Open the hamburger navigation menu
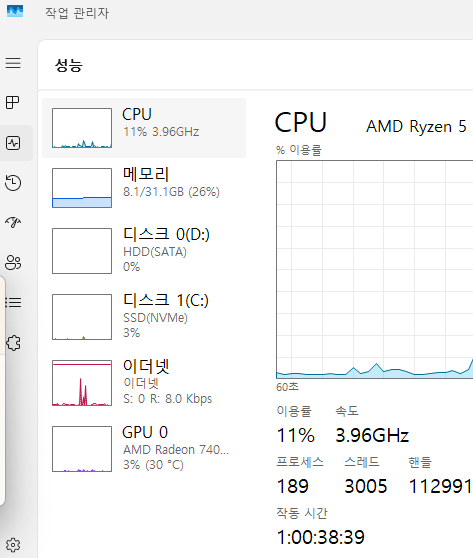The height and width of the screenshot is (558, 473). pos(13,63)
